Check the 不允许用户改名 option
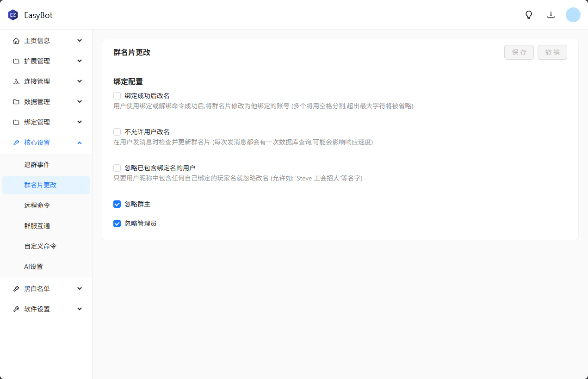Screen dimensions: 588x379 tap(117, 132)
